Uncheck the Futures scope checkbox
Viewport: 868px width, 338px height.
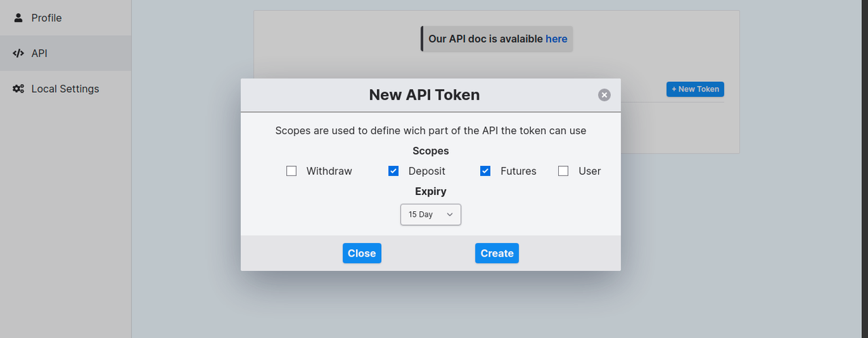(486, 171)
